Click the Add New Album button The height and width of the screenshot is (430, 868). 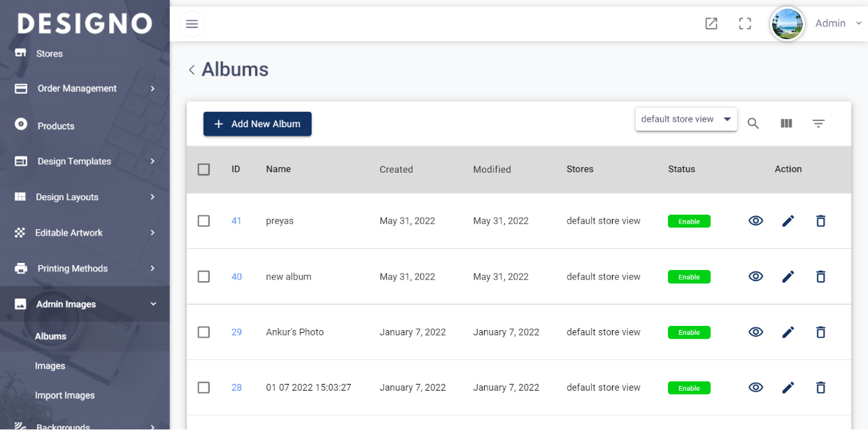pyautogui.click(x=257, y=124)
